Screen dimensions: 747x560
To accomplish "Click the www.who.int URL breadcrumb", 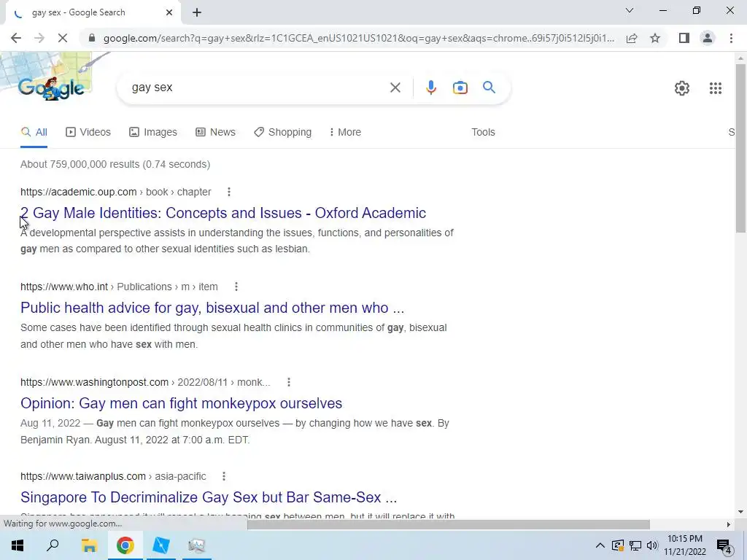I will [119, 287].
